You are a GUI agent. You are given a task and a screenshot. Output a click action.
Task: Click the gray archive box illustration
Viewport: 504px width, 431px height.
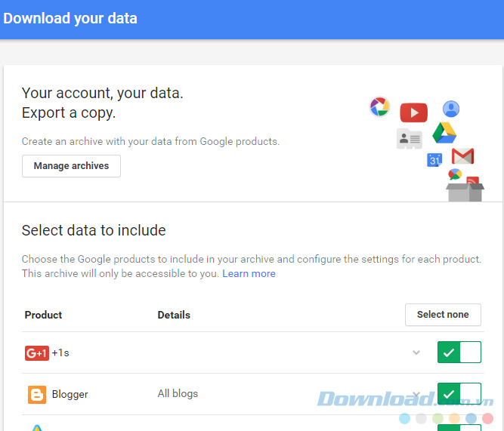pyautogui.click(x=465, y=192)
